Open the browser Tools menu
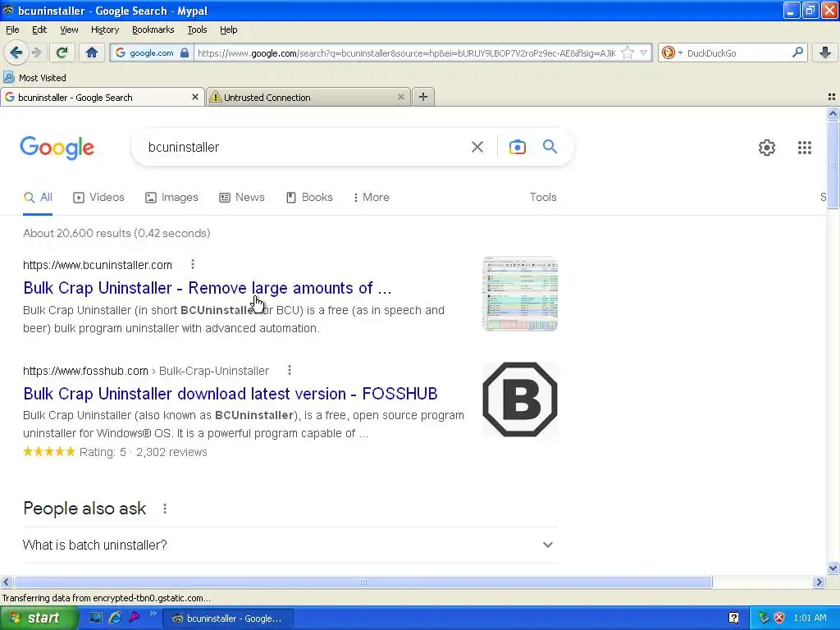The image size is (840, 630). (x=197, y=30)
